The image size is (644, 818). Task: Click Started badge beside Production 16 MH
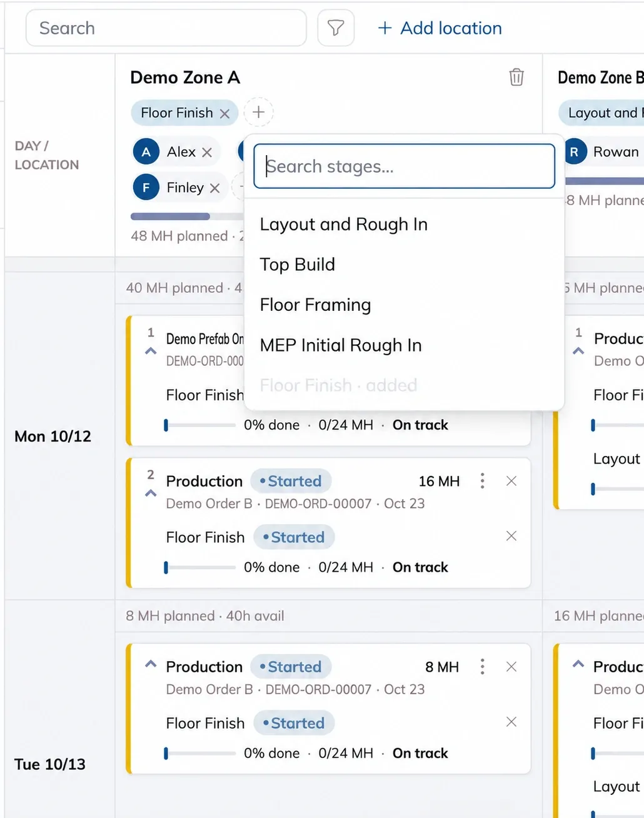point(291,481)
